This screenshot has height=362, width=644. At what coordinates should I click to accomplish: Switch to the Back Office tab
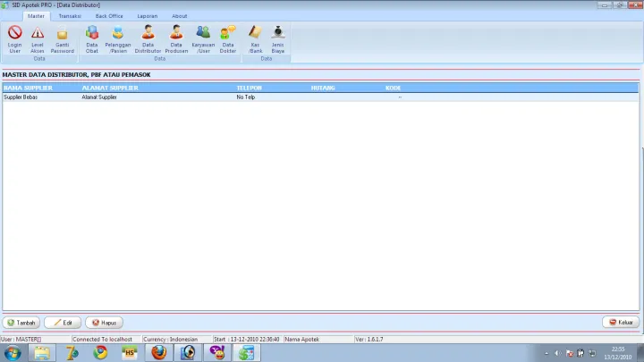(109, 16)
